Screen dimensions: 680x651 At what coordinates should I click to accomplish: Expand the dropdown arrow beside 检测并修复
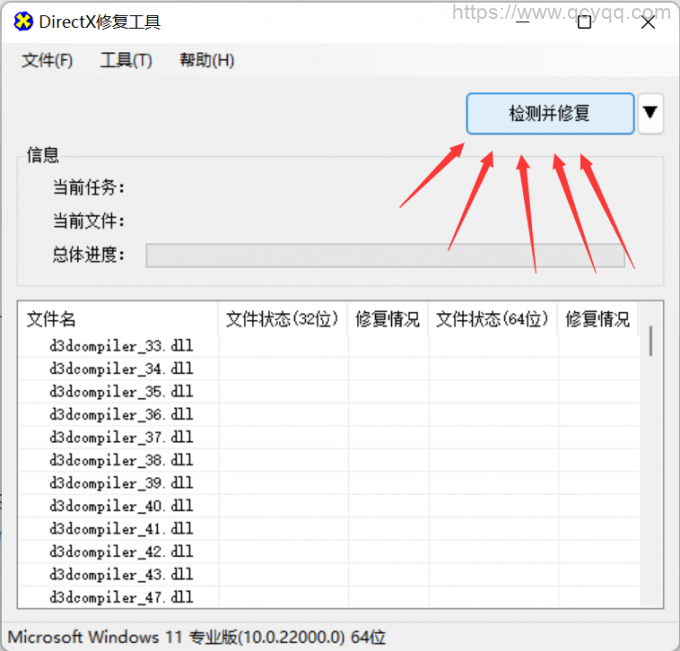coord(650,113)
